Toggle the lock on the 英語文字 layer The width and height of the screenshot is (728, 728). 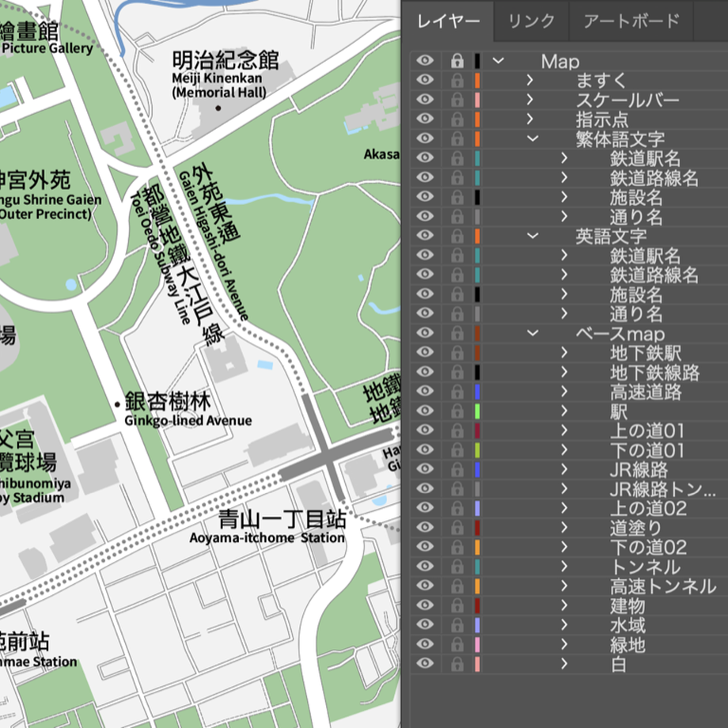click(457, 236)
